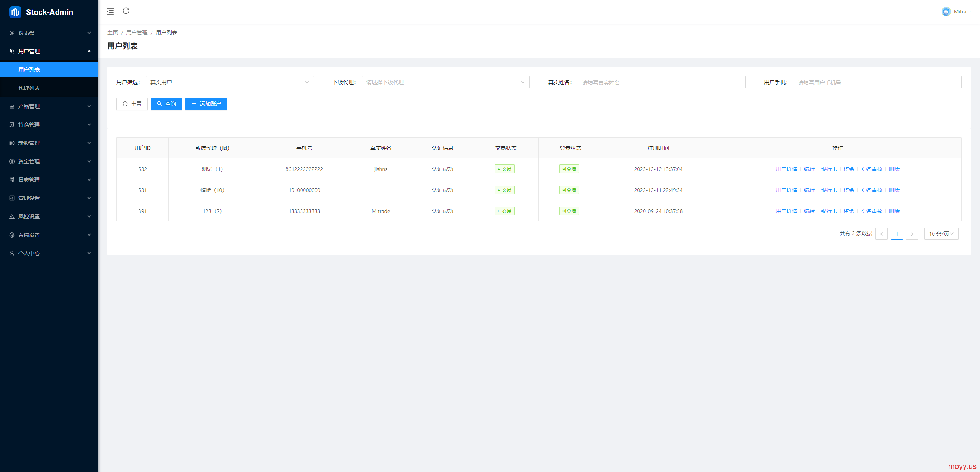Open the 下级代理 dropdown

(x=446, y=82)
